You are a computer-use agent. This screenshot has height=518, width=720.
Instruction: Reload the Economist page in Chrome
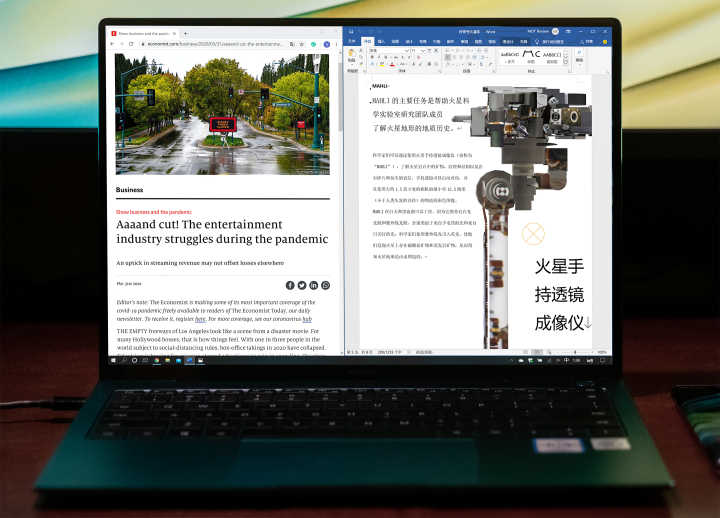coord(131,44)
